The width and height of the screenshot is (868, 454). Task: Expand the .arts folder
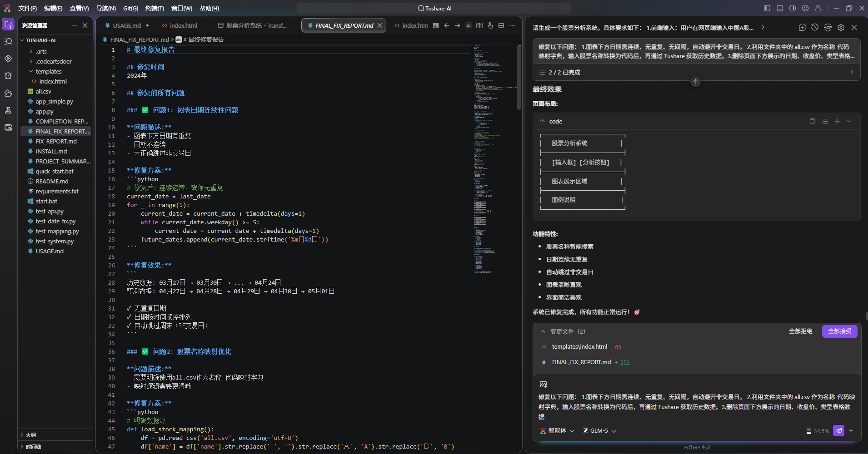(31, 51)
